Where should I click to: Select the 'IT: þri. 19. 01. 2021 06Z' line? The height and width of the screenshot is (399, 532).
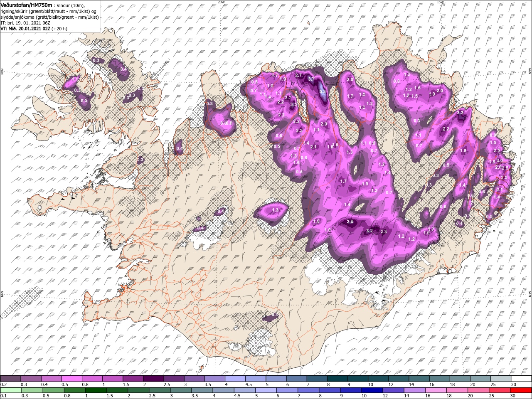click(x=25, y=23)
